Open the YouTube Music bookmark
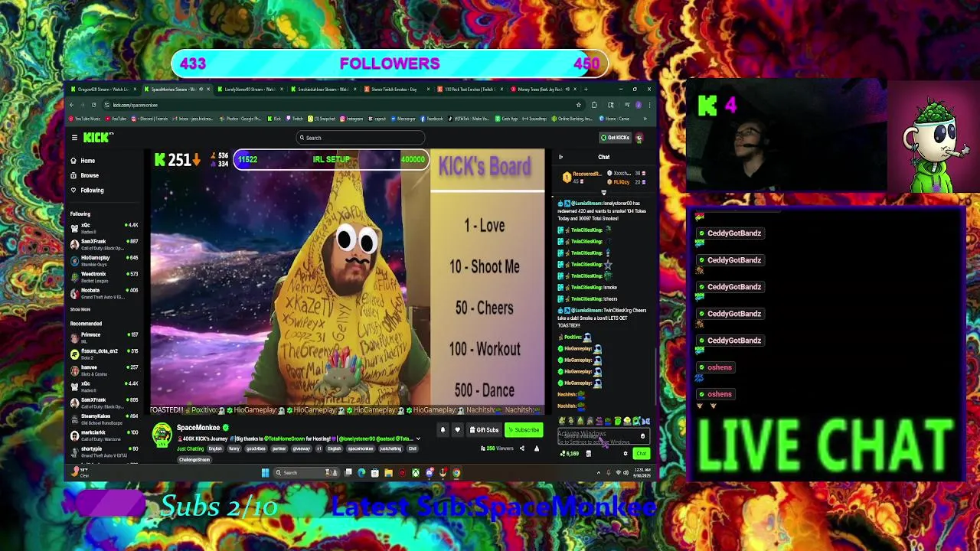 [84, 119]
